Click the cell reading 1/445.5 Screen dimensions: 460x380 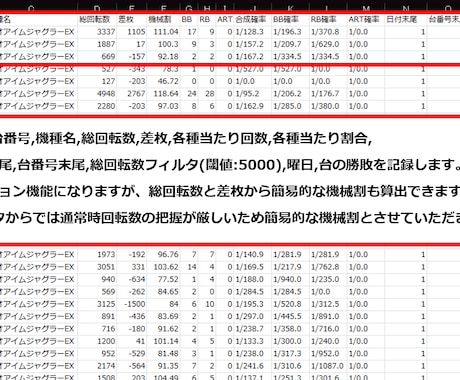[290, 316]
